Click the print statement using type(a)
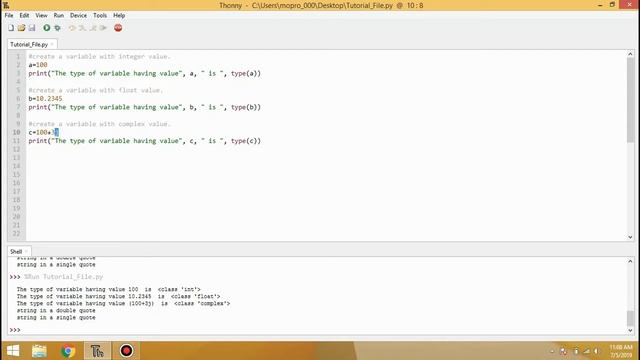Screen dimensions: 640x360 click(144, 73)
